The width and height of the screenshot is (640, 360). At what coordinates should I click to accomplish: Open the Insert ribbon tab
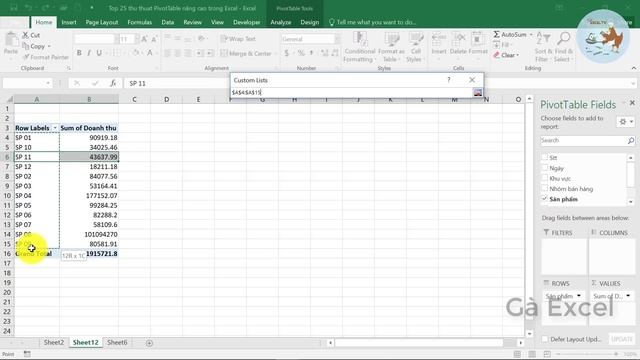click(69, 22)
